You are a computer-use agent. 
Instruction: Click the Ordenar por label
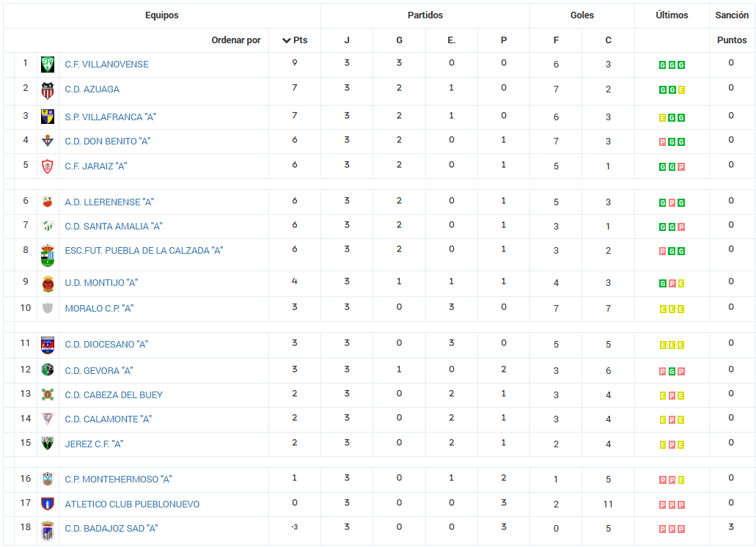[236, 40]
